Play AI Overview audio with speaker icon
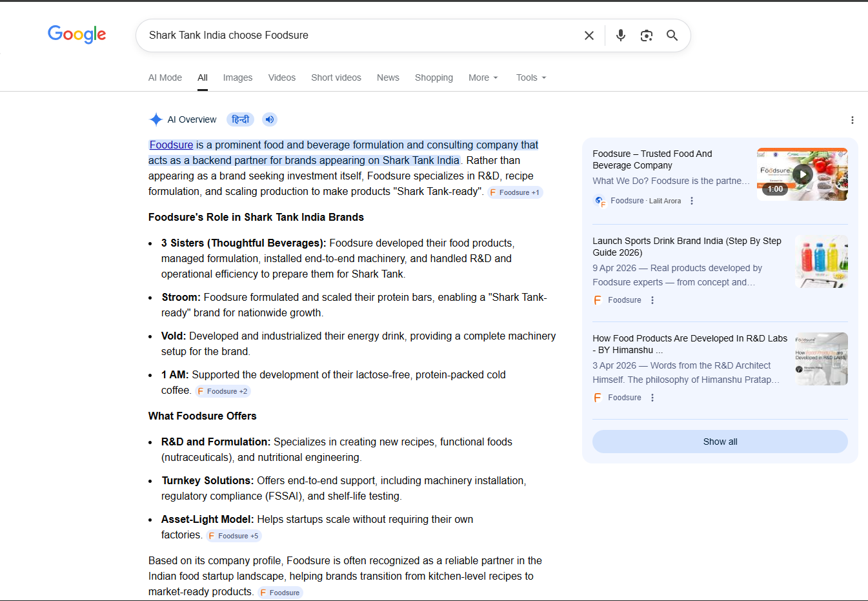Screen dimensions: 868x601 click(x=270, y=119)
